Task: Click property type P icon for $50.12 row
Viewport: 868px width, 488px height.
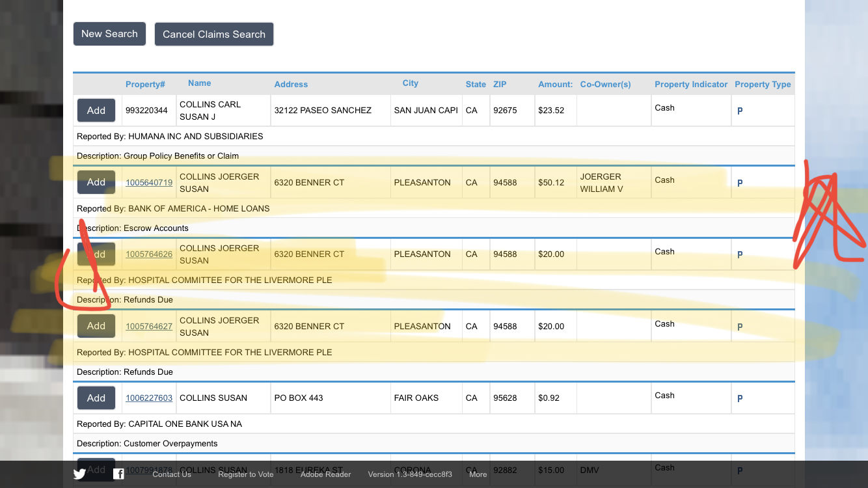Action: [x=740, y=183]
